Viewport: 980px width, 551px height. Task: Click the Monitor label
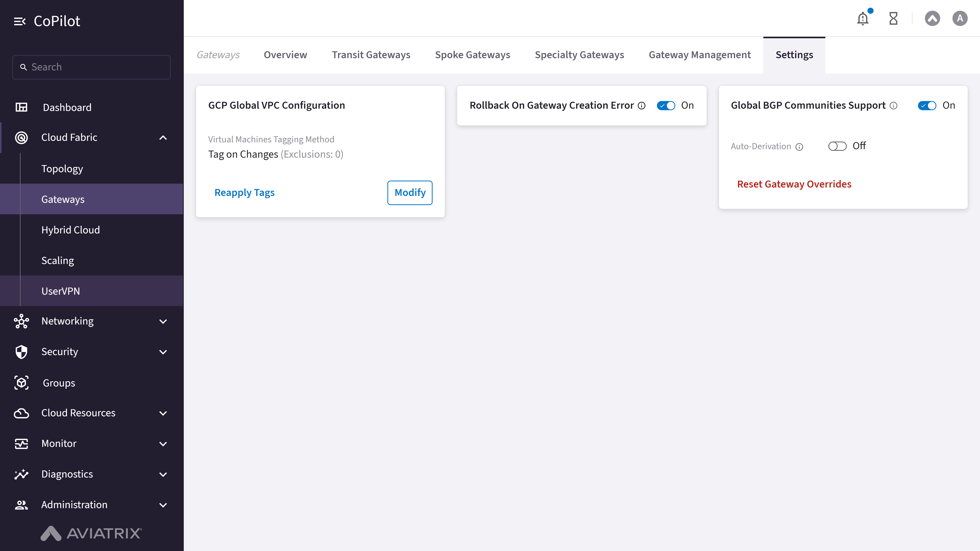point(59,443)
